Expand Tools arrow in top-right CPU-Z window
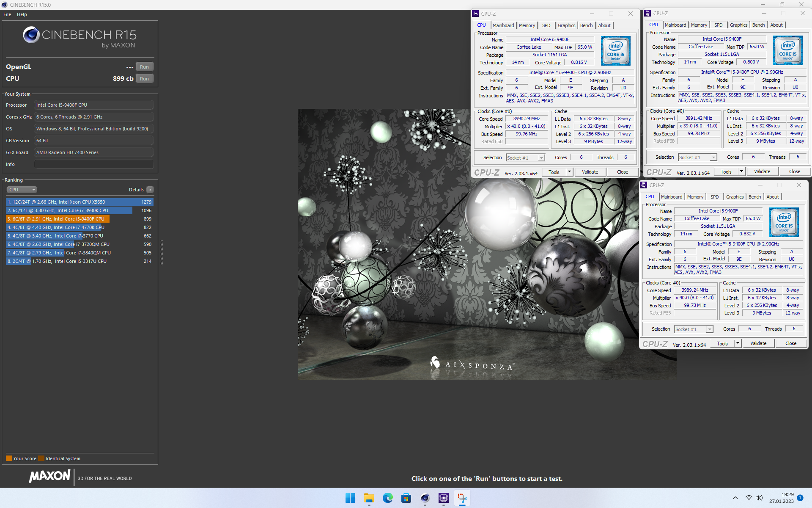 coord(741,171)
